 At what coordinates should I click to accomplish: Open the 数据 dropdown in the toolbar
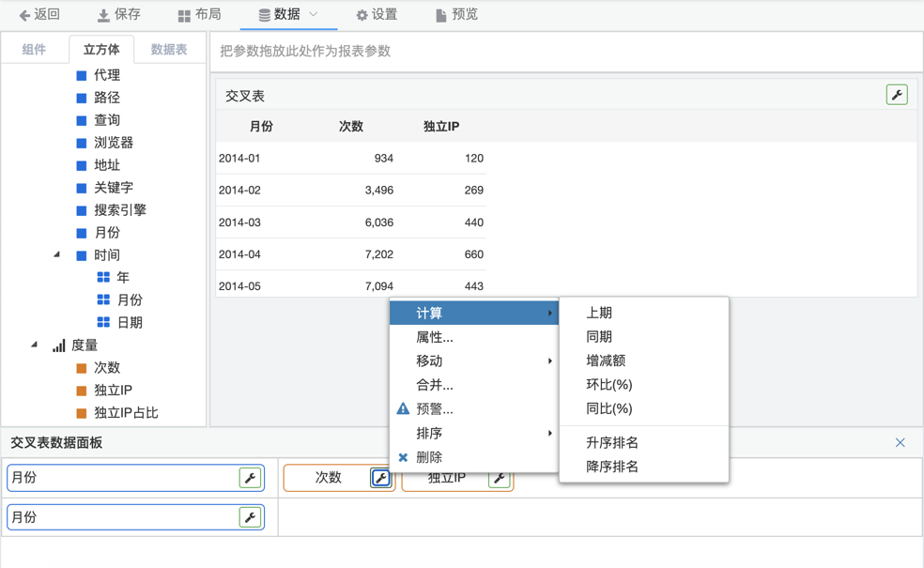pos(287,14)
